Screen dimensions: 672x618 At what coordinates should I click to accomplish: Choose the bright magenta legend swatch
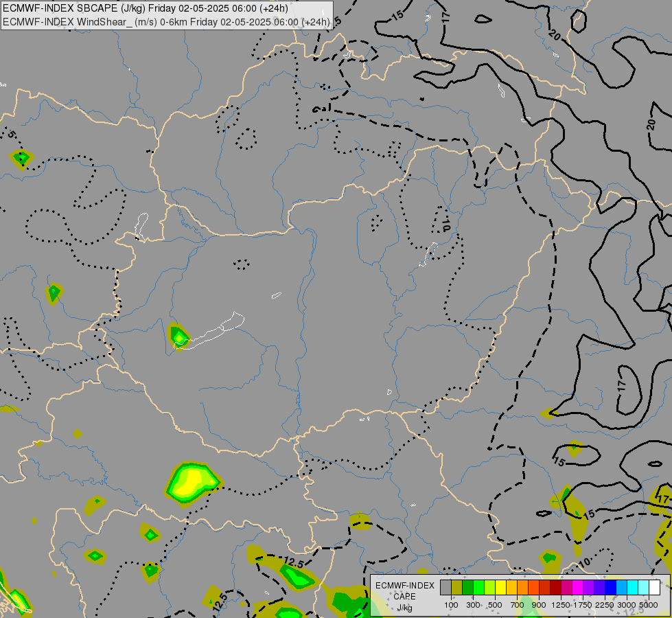tap(577, 587)
